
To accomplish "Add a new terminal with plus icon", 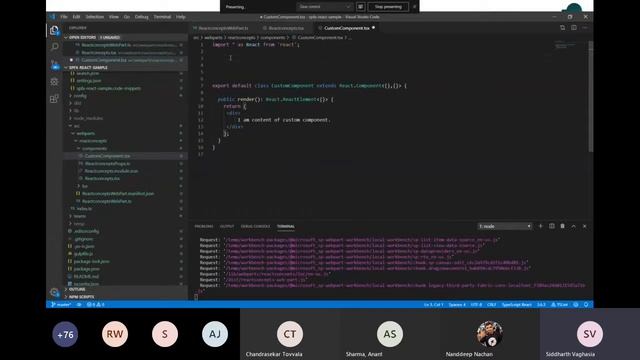I will tap(540, 226).
